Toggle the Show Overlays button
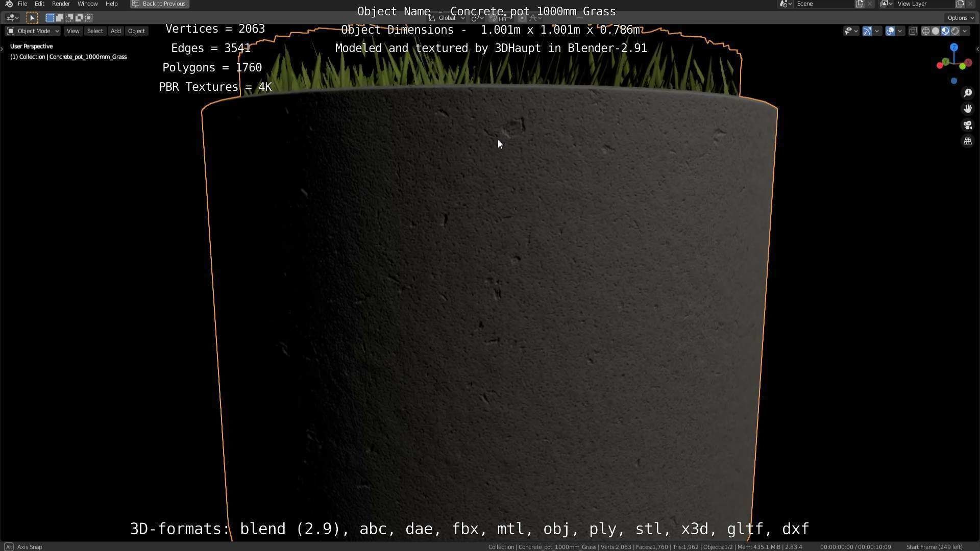The image size is (980, 551). point(890,31)
